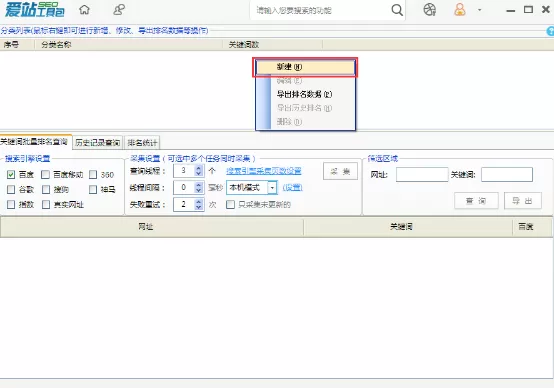554x389 pixels.
Task: Sort by the 网址 results column header
Action: point(152,227)
